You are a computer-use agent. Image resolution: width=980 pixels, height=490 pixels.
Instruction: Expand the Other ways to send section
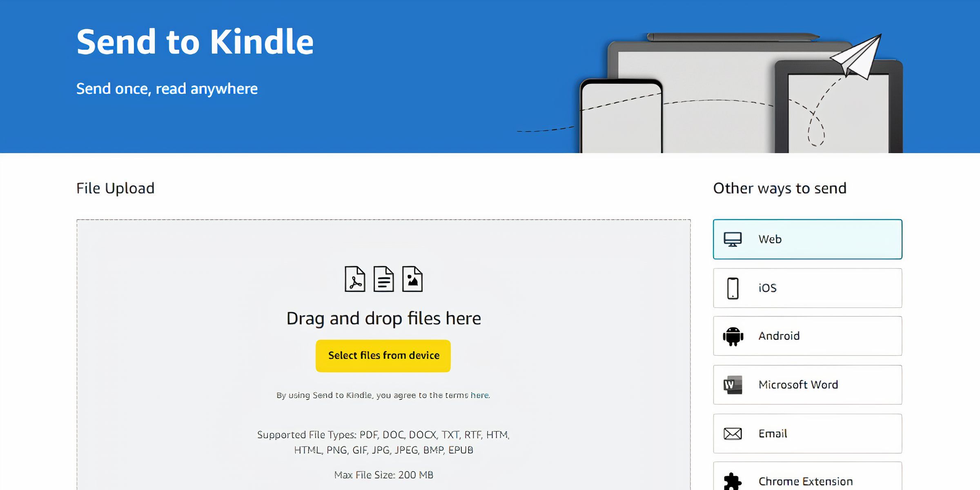point(780,187)
